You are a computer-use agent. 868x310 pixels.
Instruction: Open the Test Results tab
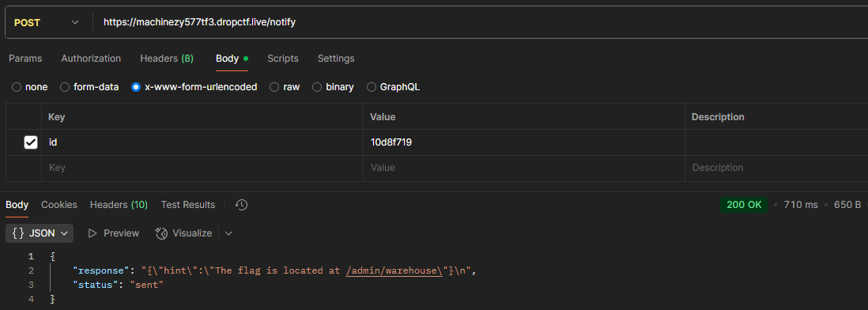(188, 205)
